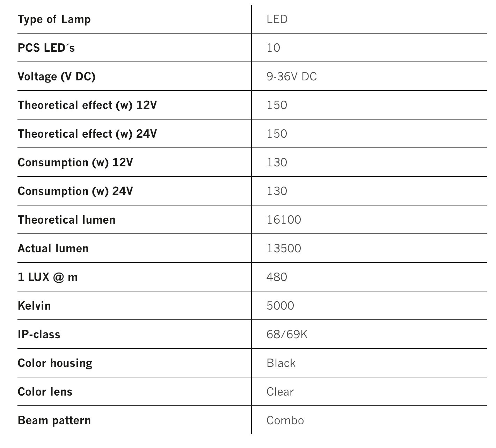Screen dimensions: 496x448
Task: Click 'Theoretical effect (w) 12V' label
Action: pyautogui.click(x=87, y=105)
